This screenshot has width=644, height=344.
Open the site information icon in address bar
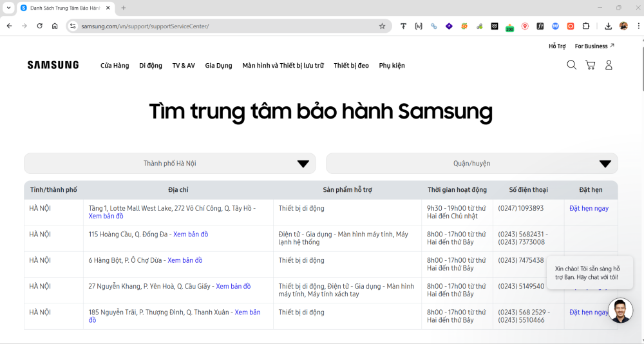(x=73, y=26)
